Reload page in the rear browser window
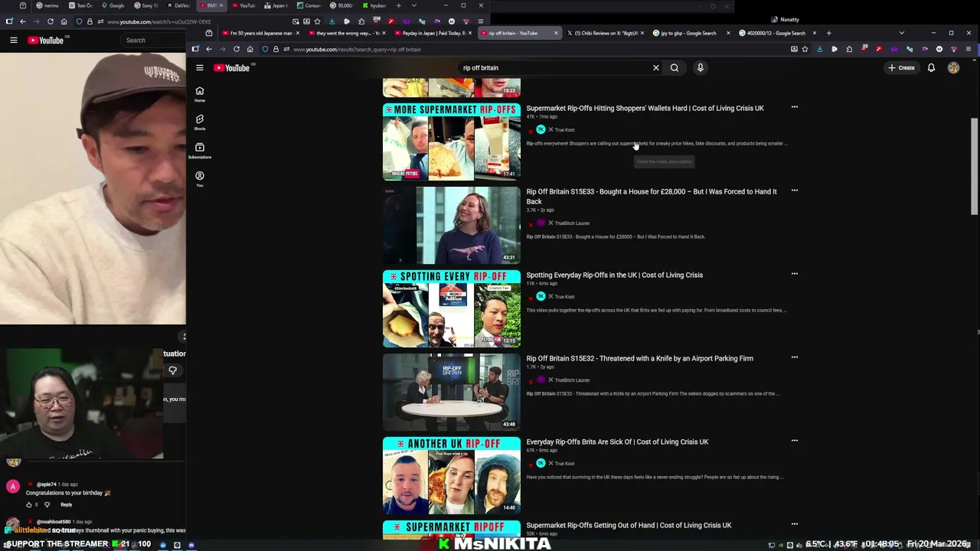Screen dimensions: 980x551 tap(50, 21)
